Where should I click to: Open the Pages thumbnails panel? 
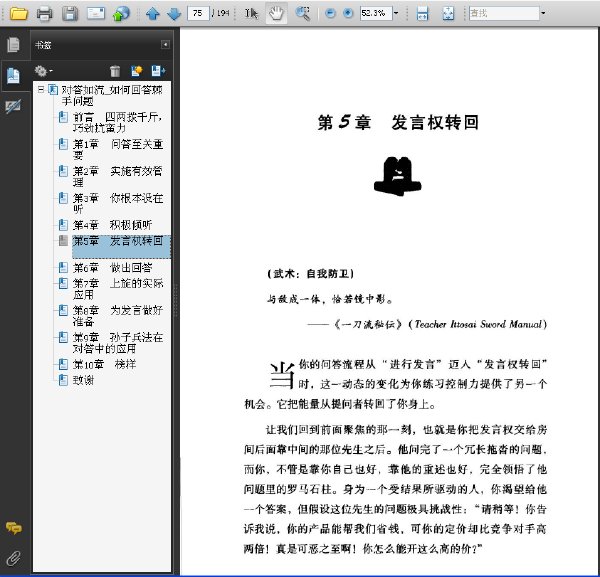tap(13, 45)
